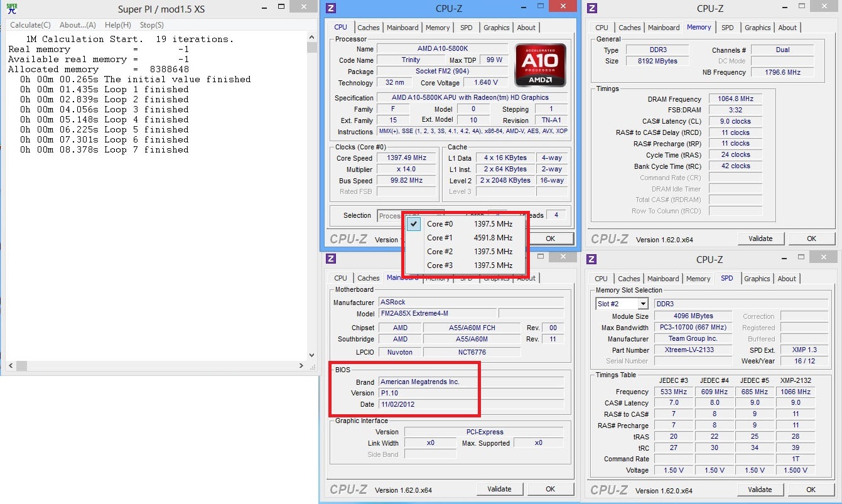The width and height of the screenshot is (842, 504).
Task: Click the BIOS date "11/02/2012"
Action: (x=471, y=404)
